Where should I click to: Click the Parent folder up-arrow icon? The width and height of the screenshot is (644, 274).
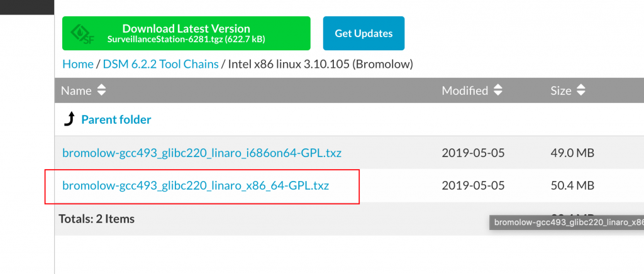(x=69, y=119)
